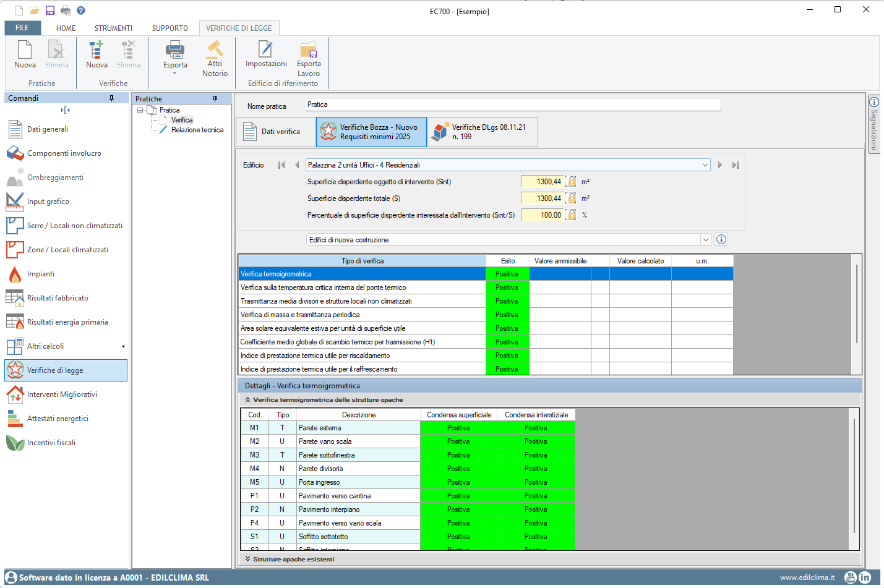Click the Nome pratica input field
The width and height of the screenshot is (884, 588).
[x=513, y=104]
